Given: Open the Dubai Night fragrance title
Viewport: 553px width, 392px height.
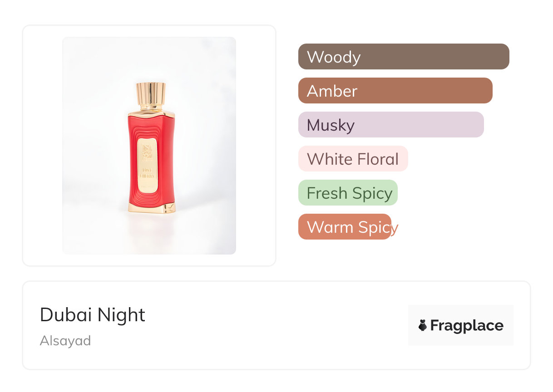Looking at the screenshot, I should tap(93, 315).
